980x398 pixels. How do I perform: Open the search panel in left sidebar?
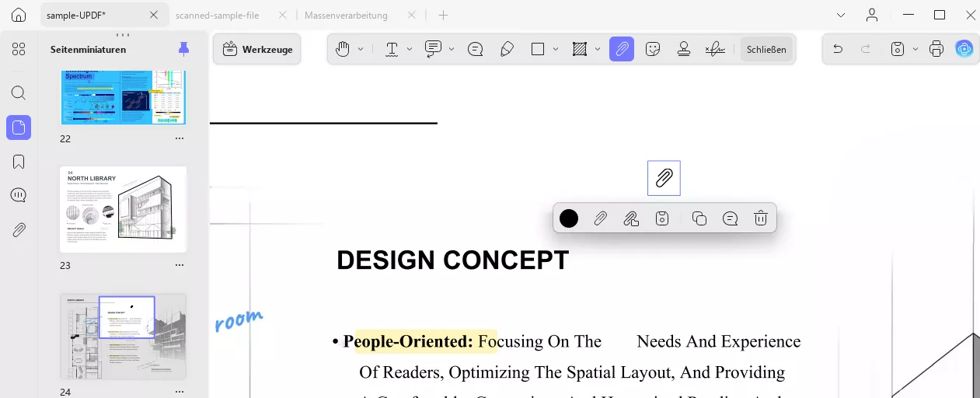click(19, 93)
